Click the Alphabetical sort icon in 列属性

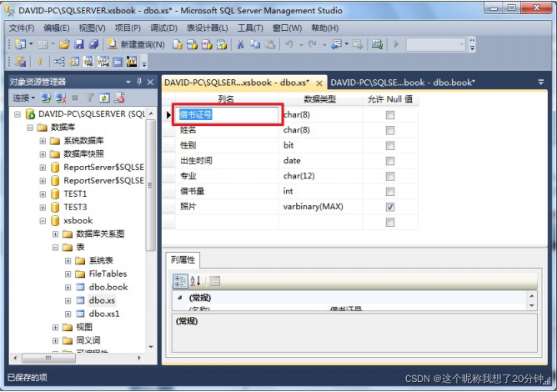[195, 281]
